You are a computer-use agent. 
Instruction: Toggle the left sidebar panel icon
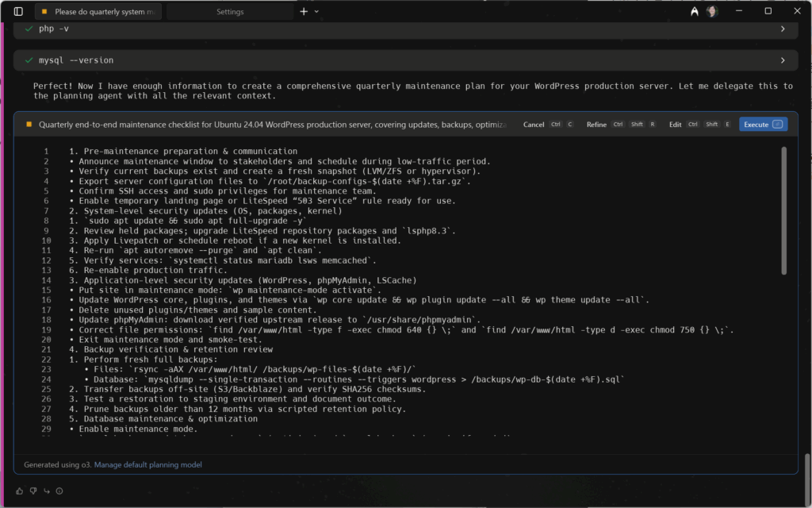[18, 11]
